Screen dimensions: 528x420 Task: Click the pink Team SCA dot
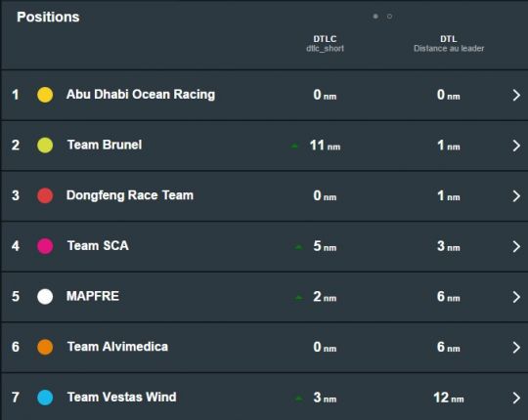(x=45, y=246)
